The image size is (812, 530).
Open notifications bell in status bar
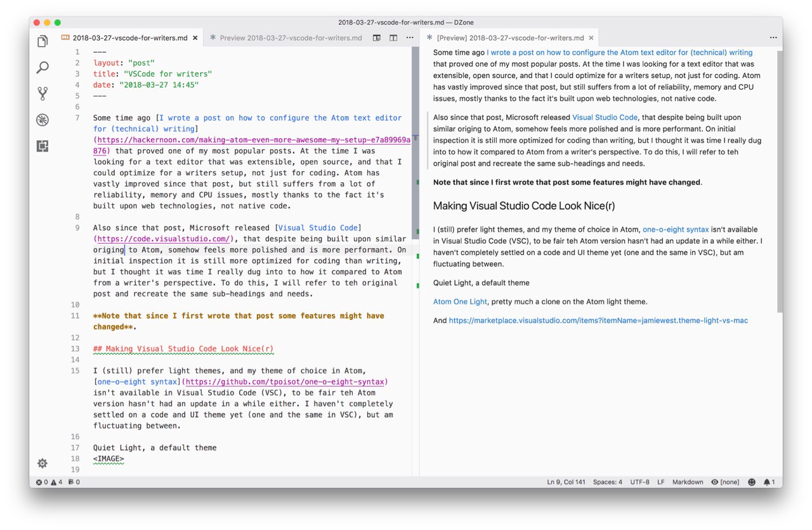pos(769,482)
